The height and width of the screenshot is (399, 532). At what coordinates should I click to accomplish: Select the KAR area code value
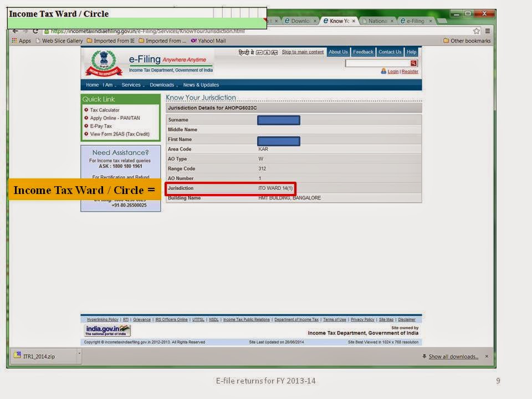[263, 149]
